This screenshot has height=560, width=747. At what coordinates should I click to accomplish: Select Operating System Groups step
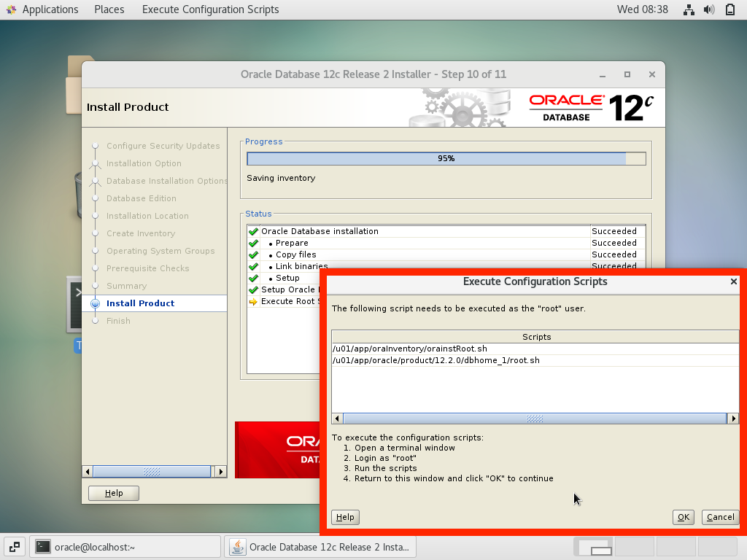tap(160, 251)
